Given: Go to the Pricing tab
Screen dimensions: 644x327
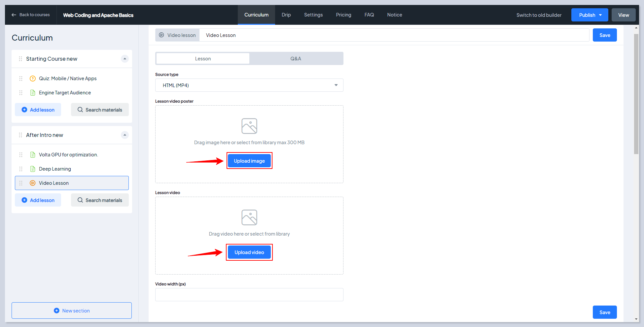Looking at the screenshot, I should [x=343, y=15].
